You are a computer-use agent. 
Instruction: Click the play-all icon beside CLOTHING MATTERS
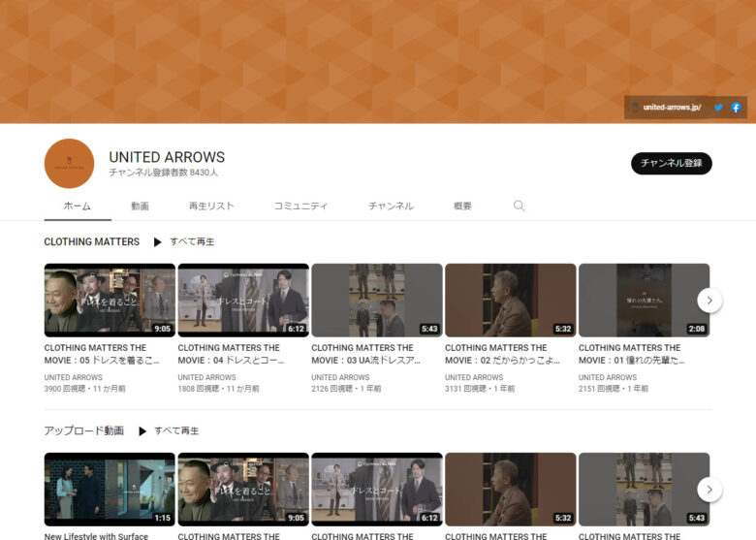157,242
